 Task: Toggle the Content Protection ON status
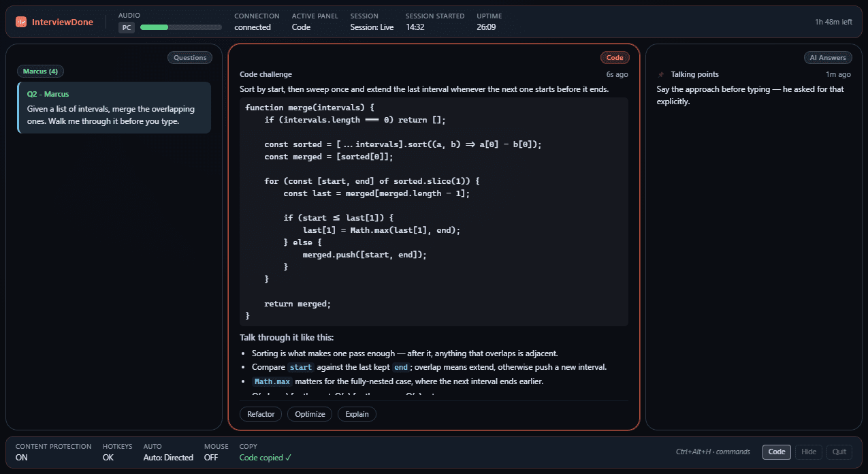(x=22, y=458)
